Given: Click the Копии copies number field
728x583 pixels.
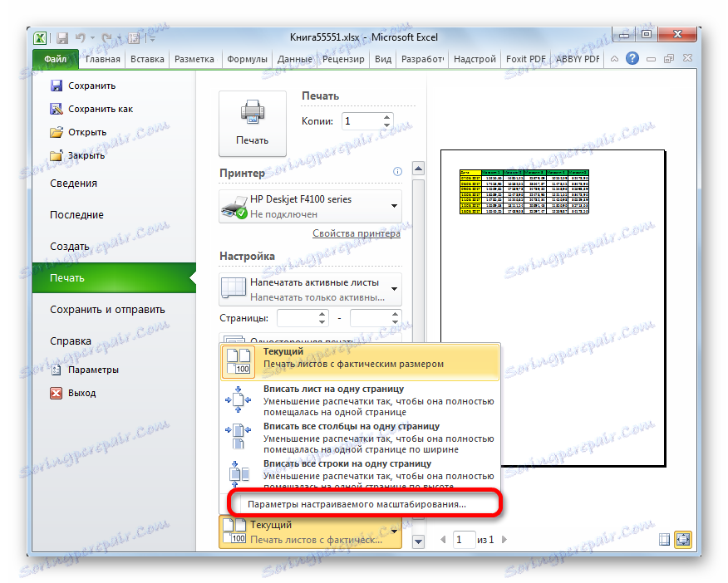Looking at the screenshot, I should (x=362, y=121).
